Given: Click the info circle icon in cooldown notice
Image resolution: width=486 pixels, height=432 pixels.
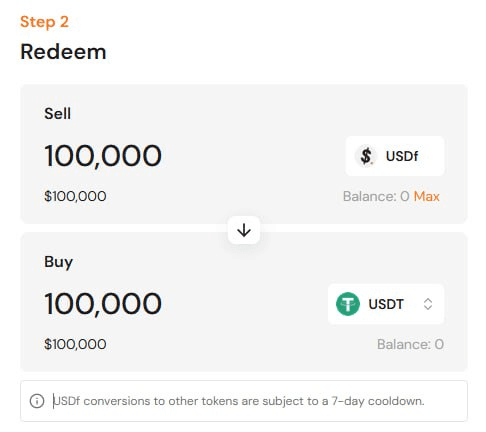Looking at the screenshot, I should (x=37, y=401).
